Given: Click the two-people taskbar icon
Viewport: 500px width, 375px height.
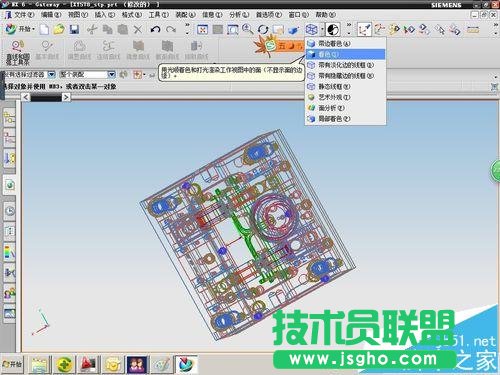Looking at the screenshot, I should (137, 364).
